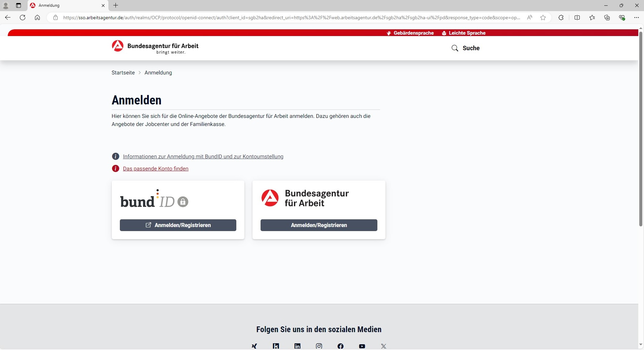The image size is (644, 350).
Task: Open the LinkedIn social media icon
Action: point(297,346)
